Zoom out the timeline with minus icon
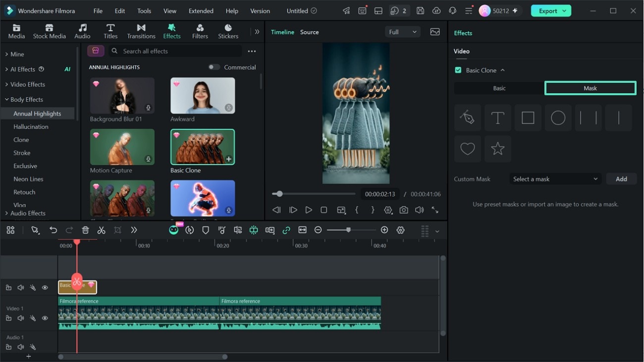The height and width of the screenshot is (362, 644). click(x=318, y=230)
